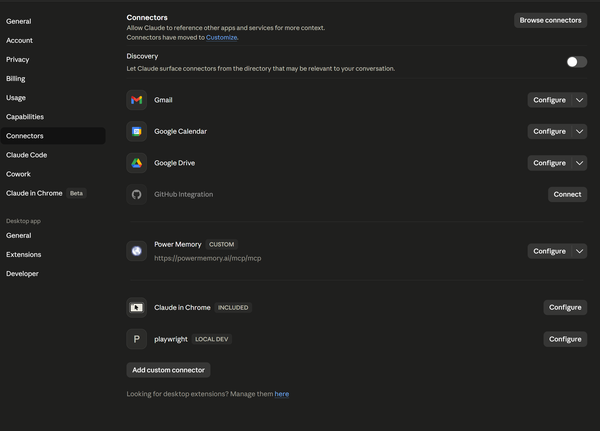Connect the GitHub Integration

[567, 194]
